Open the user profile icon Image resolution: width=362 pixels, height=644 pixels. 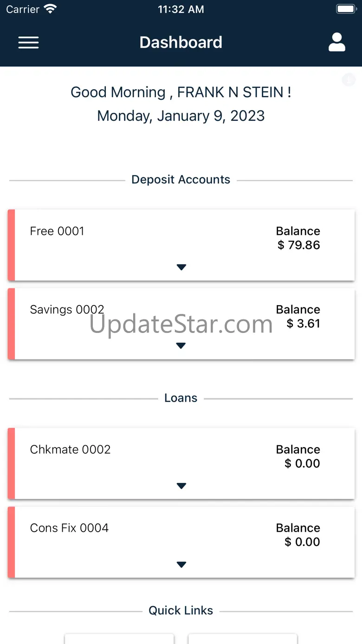(x=337, y=42)
